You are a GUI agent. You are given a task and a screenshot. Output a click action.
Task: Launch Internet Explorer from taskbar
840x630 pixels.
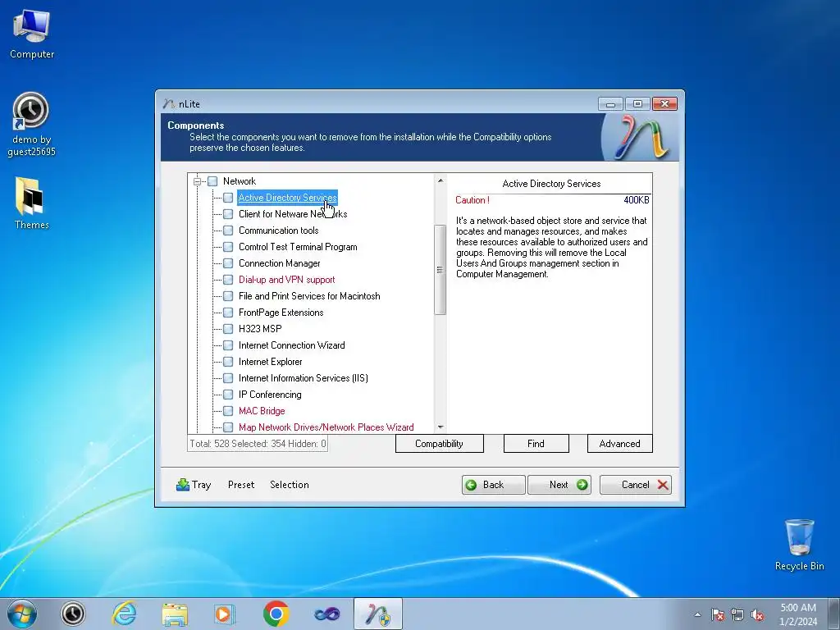point(124,614)
